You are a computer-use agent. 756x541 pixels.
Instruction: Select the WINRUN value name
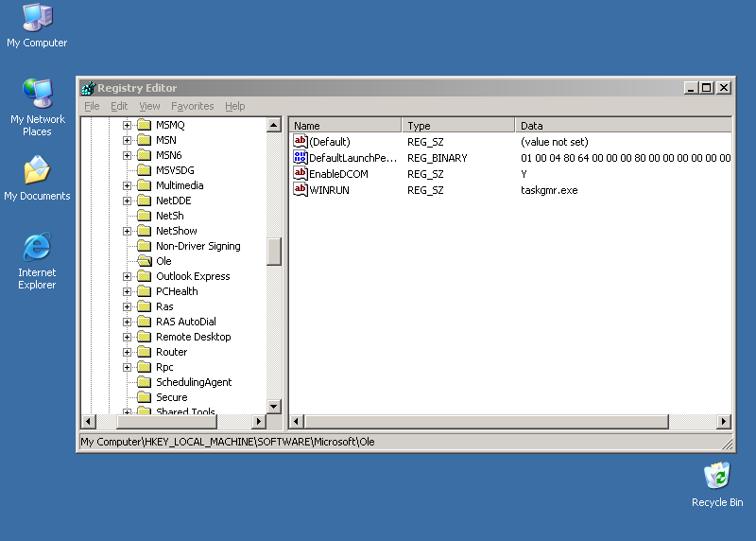click(329, 190)
